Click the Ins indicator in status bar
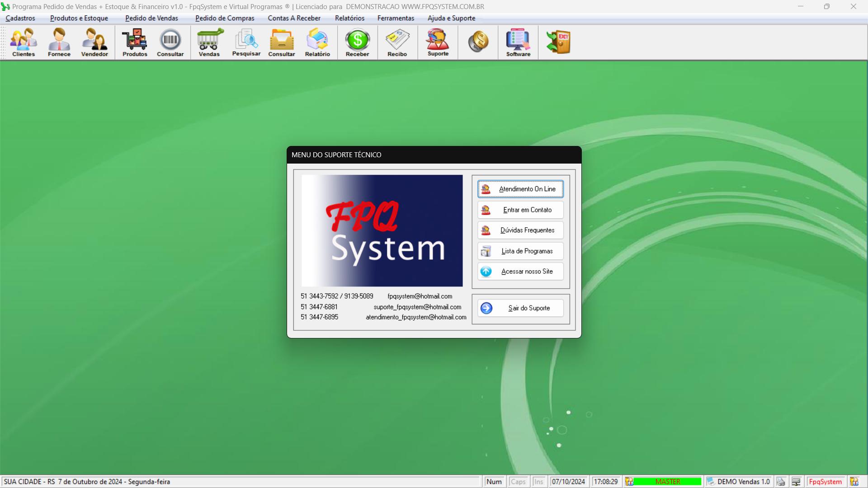This screenshot has width=868, height=488. click(x=538, y=482)
